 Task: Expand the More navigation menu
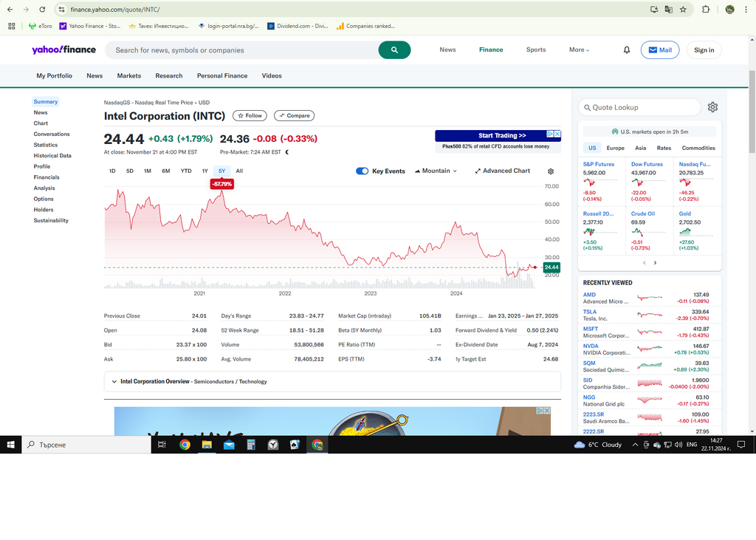(580, 50)
